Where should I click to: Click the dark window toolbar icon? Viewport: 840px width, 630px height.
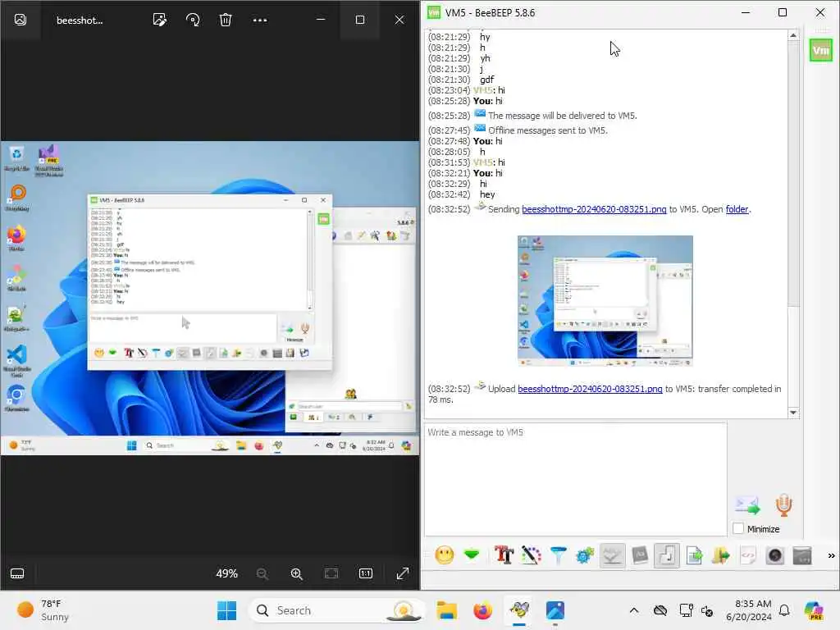(x=802, y=555)
